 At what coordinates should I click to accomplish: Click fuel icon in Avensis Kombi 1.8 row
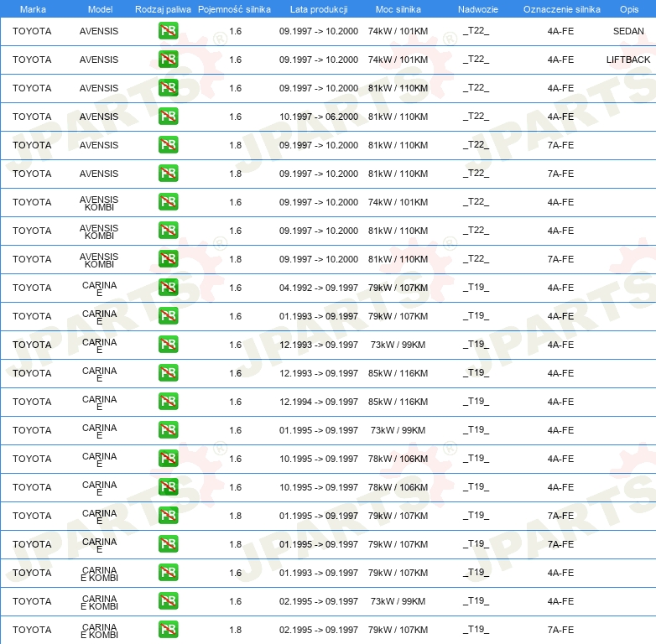click(168, 259)
